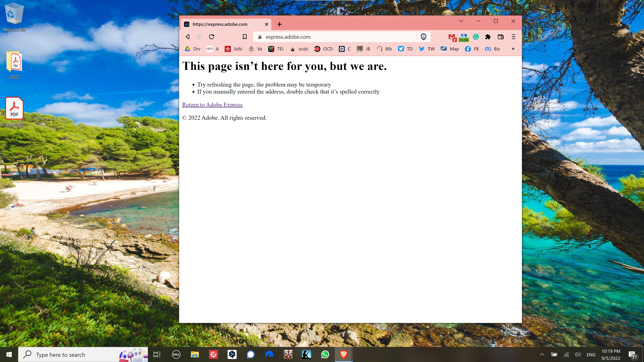Go back using the back arrow
This screenshot has width=644, height=362.
(188, 37)
